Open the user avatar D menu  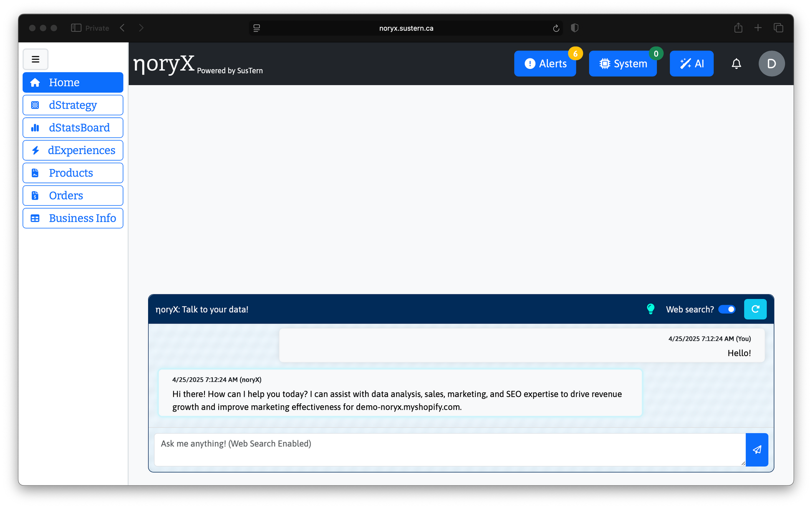[772, 63]
